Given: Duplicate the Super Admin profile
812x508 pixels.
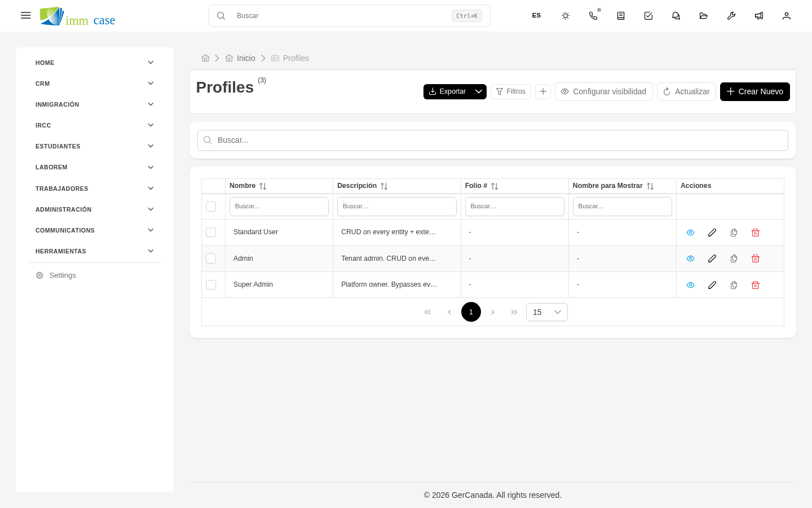Looking at the screenshot, I should click(x=734, y=285).
